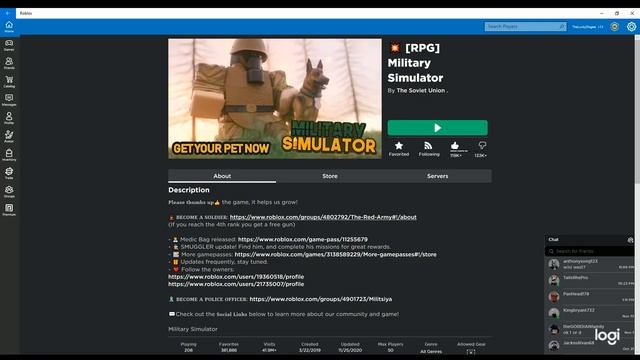Open the Militsiya group link
Image resolution: width=640 pixels, height=360 pixels.
point(320,299)
